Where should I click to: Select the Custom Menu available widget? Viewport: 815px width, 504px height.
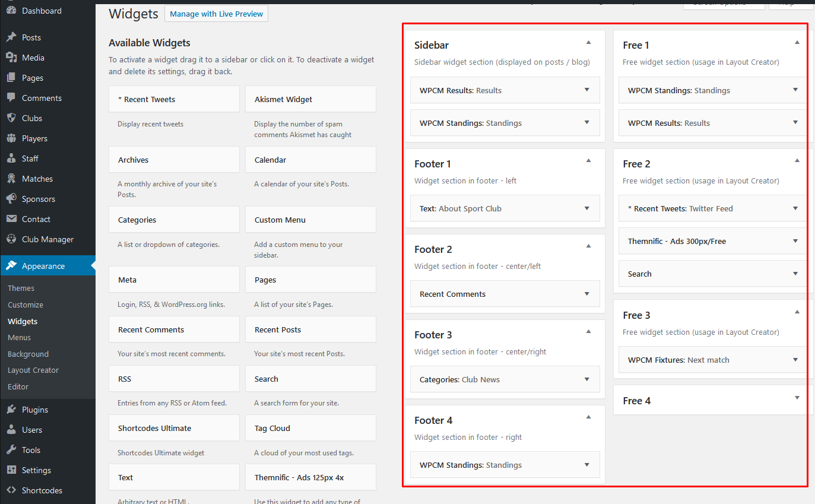point(310,220)
